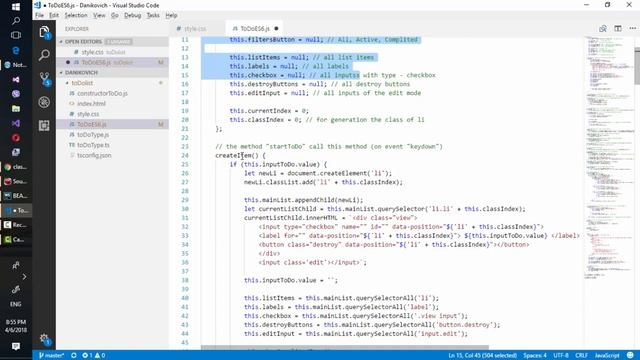Select style.css in the Open Editors list
Screen dimensions: 640x360
pyautogui.click(x=112, y=52)
